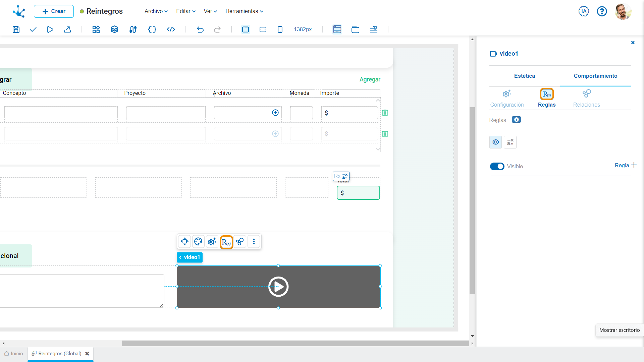Image resolution: width=644 pixels, height=362 pixels.
Task: Select the visibility eye rule type
Action: pos(496,142)
